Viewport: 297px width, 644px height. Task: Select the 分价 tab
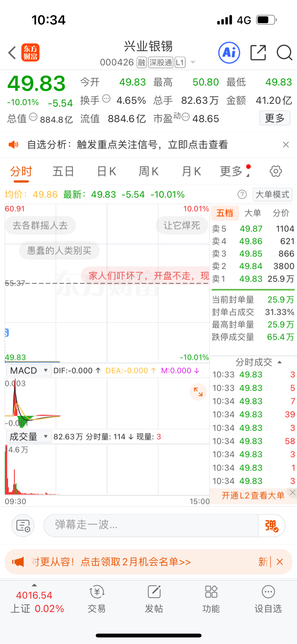point(281,213)
